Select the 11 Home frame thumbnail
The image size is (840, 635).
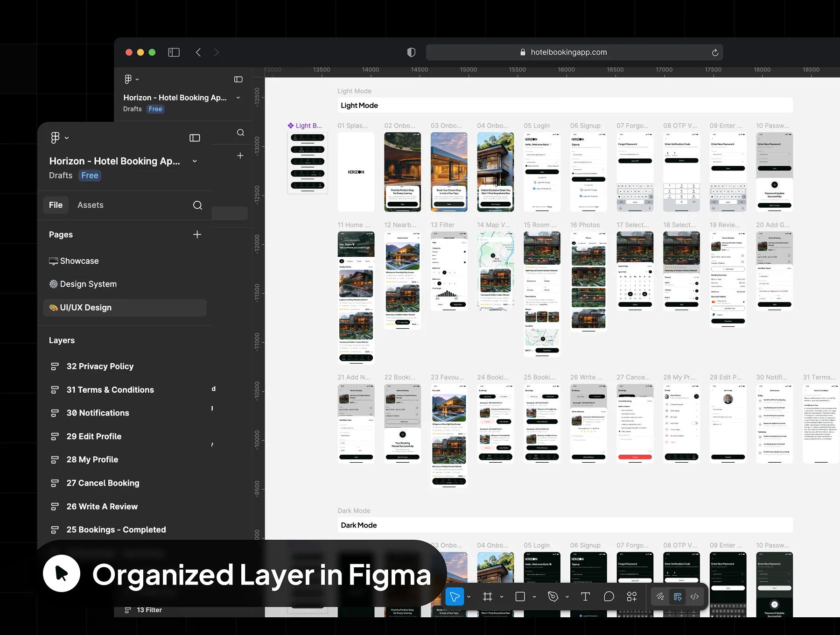pyautogui.click(x=356, y=297)
